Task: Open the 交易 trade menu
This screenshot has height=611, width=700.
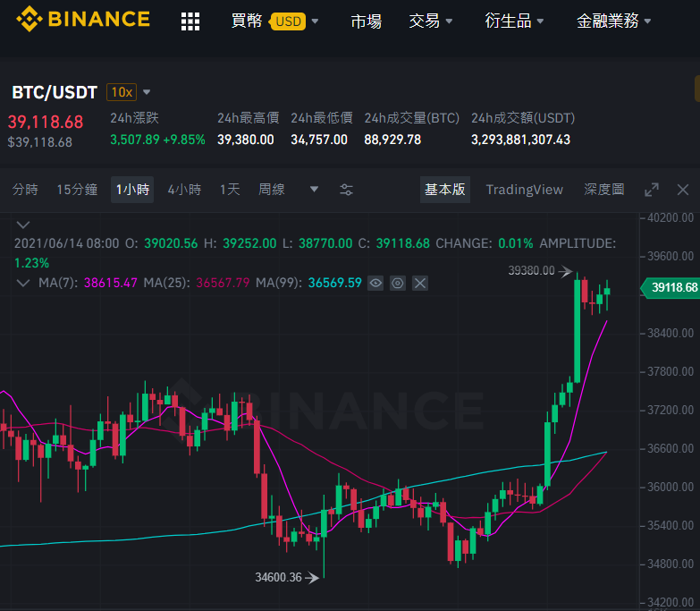Action: (x=425, y=21)
